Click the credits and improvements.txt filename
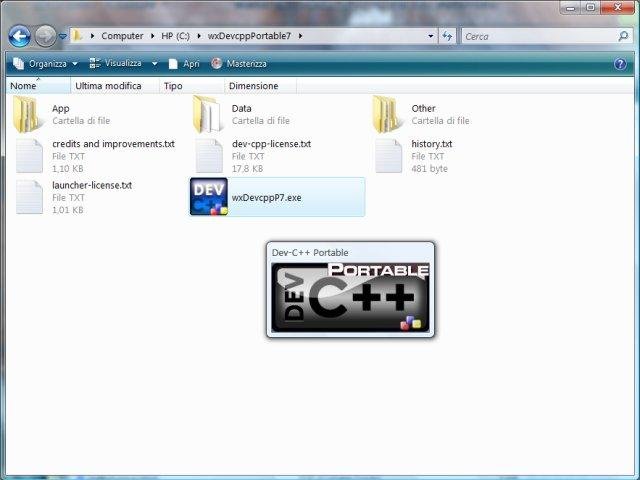 (x=113, y=144)
